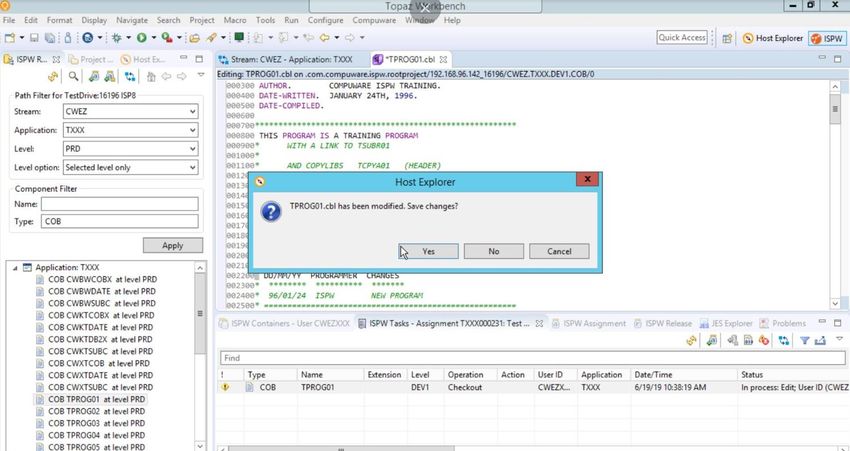The height and width of the screenshot is (451, 850).
Task: Switch to the JES Explorer tab
Action: click(725, 324)
